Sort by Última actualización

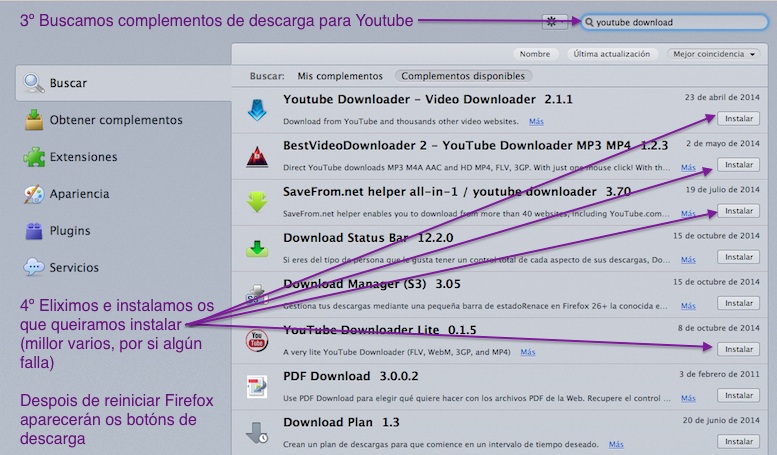pos(611,54)
